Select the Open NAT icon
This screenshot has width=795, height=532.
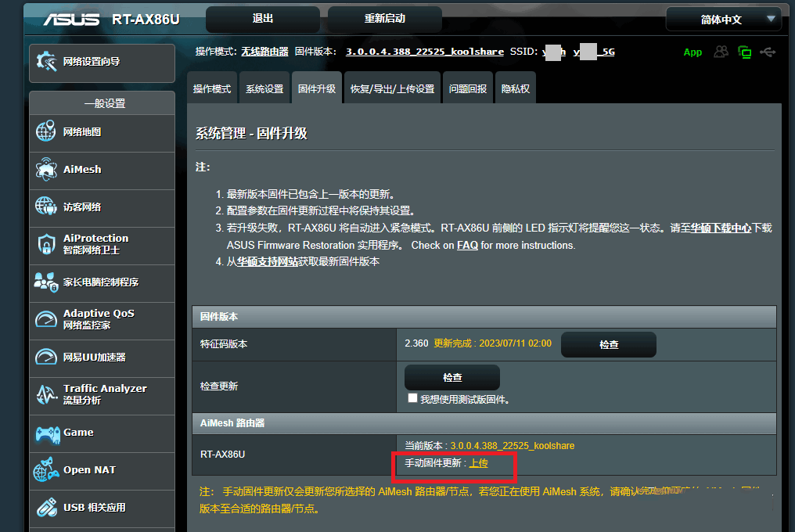[45, 469]
